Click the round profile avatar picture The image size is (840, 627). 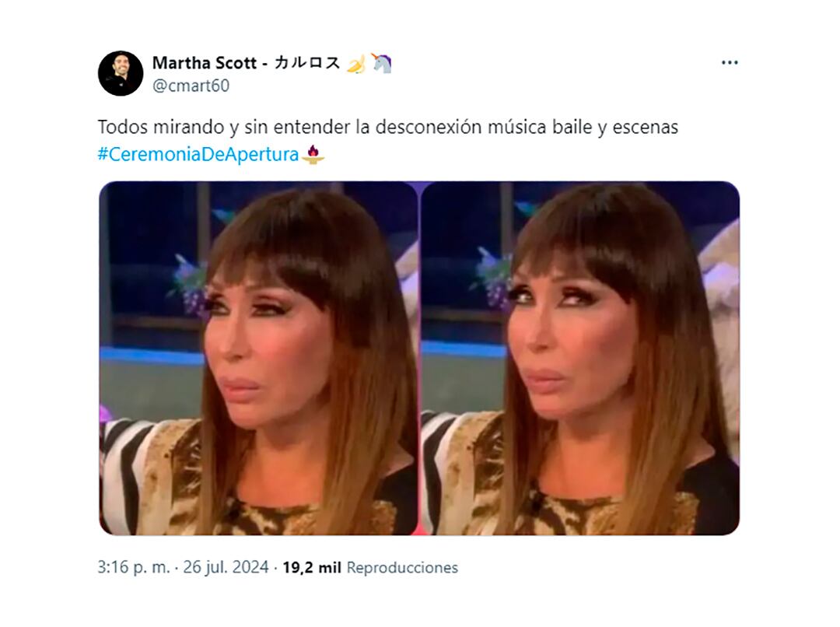121,73
